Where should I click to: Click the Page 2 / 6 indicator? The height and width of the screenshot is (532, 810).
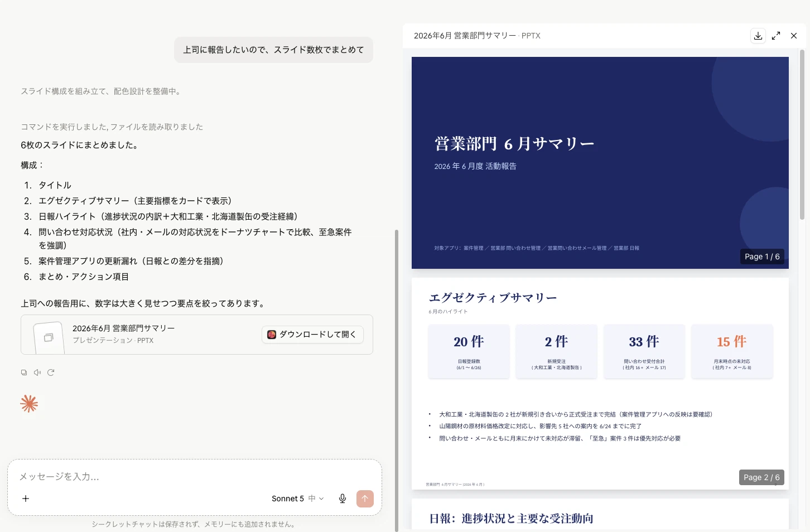(761, 477)
